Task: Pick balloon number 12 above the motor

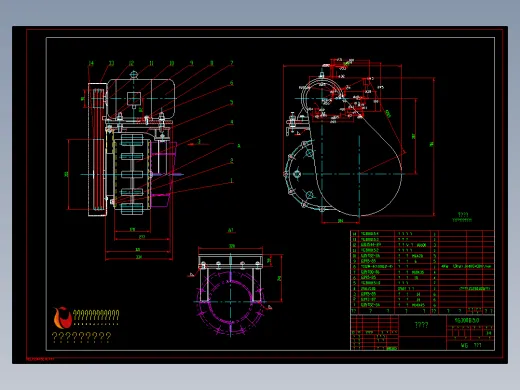Action: click(x=131, y=63)
